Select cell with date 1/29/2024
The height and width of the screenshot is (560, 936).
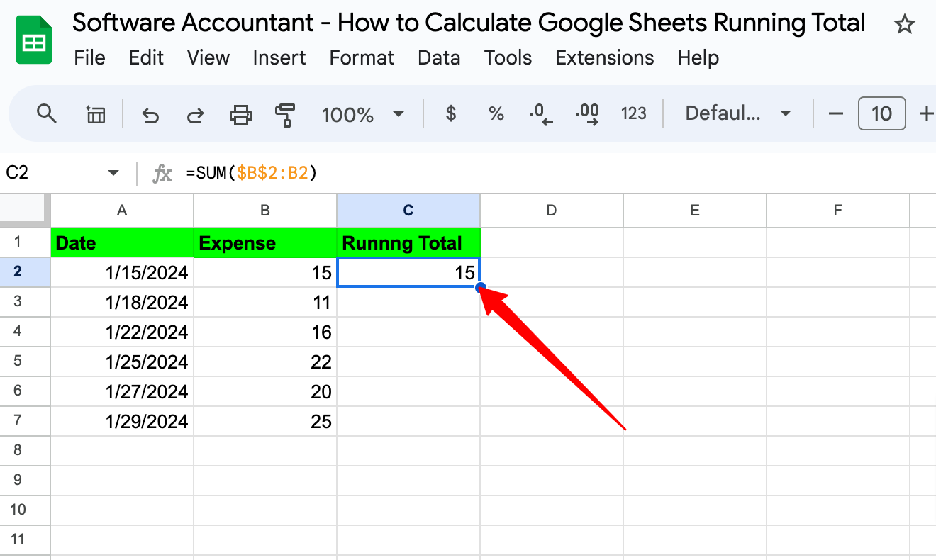(x=122, y=421)
